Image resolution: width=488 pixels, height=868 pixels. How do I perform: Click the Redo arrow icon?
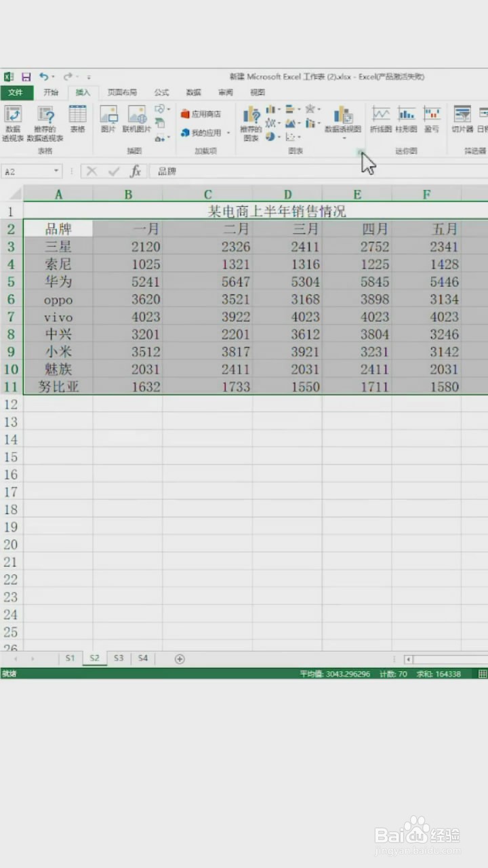tap(68, 77)
